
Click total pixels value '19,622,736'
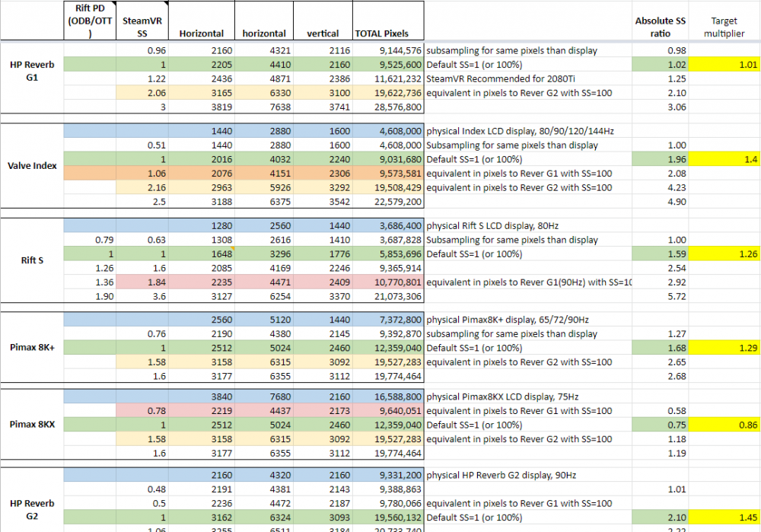pyautogui.click(x=388, y=93)
